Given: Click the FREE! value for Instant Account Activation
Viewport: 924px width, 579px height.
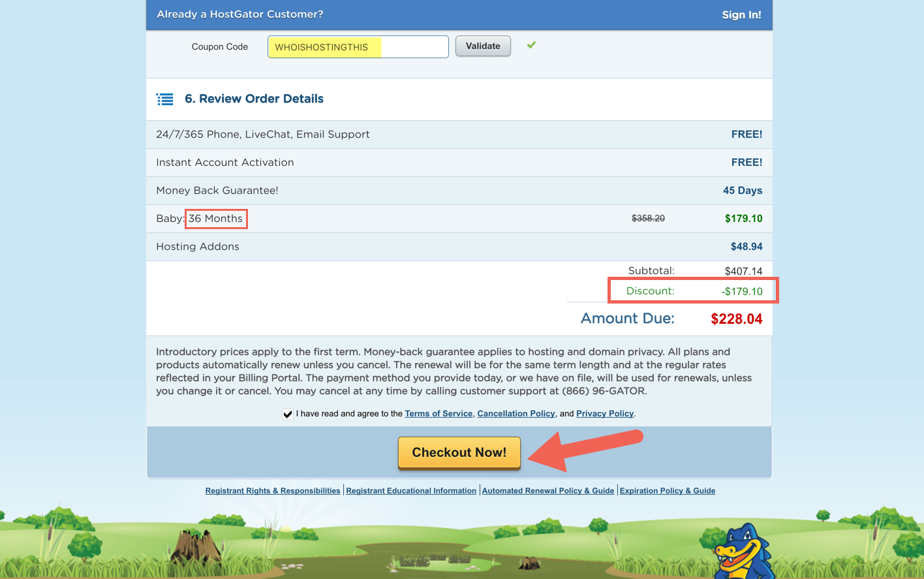Looking at the screenshot, I should coord(747,163).
